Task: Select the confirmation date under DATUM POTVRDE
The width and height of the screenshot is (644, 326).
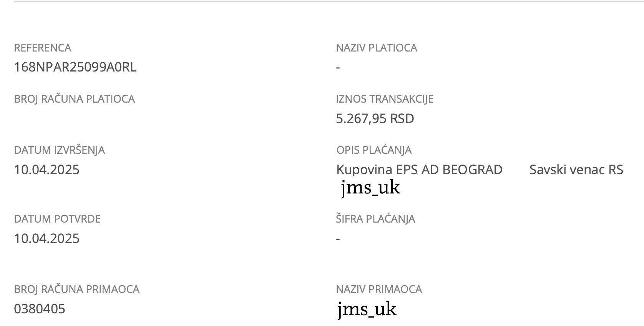Action: pyautogui.click(x=47, y=238)
